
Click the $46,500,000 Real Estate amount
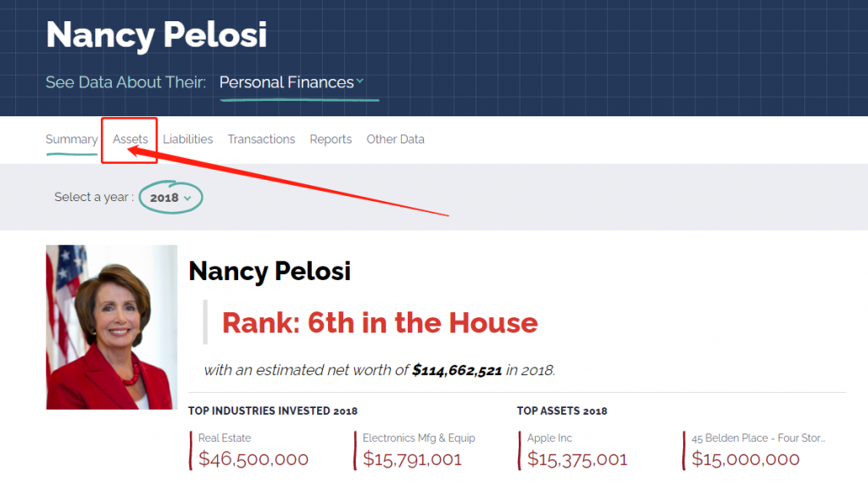coord(253,459)
